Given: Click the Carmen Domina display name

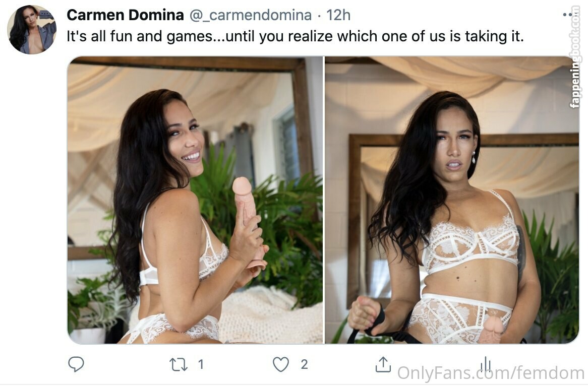Looking at the screenshot, I should [x=125, y=15].
